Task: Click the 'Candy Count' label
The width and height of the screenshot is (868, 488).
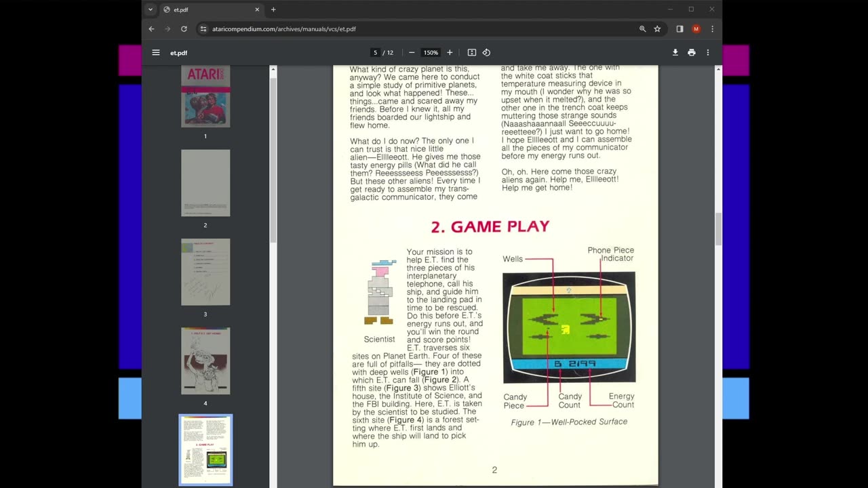Action: coord(570,401)
